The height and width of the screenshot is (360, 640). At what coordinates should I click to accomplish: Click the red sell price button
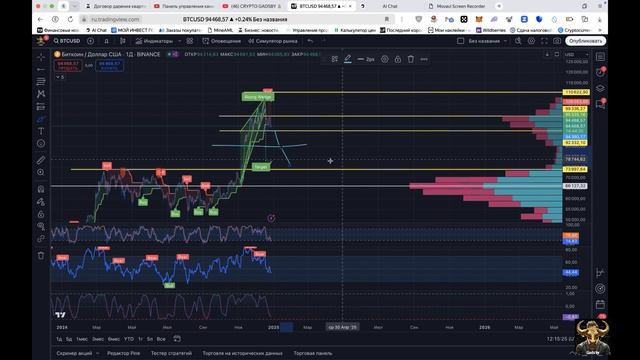68,65
